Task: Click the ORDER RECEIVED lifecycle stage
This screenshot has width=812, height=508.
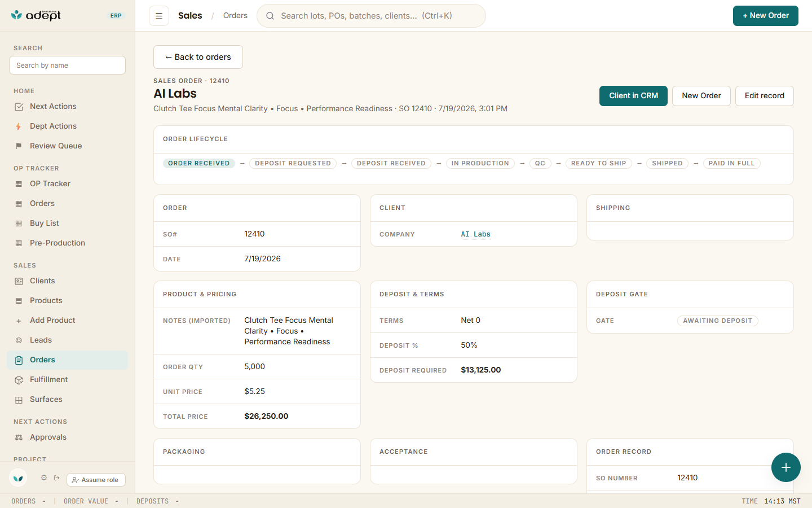Action: pos(198,164)
